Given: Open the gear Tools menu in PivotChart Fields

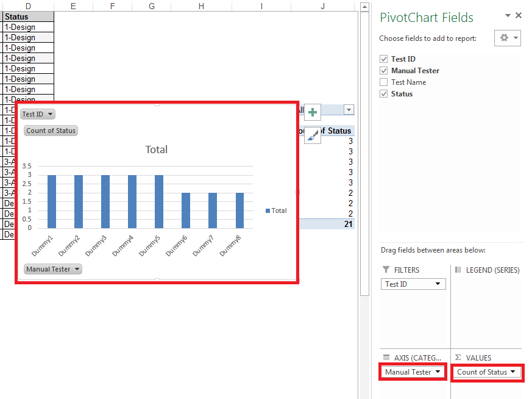Looking at the screenshot, I should (507, 38).
